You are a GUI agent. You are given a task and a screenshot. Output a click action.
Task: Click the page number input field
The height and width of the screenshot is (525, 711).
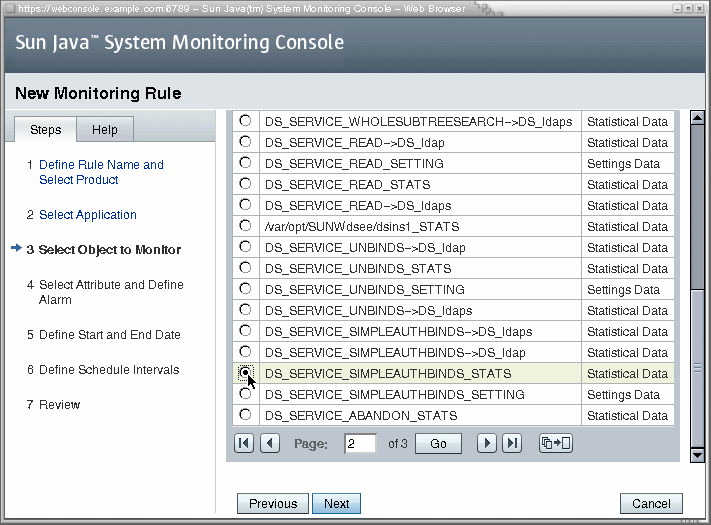pyautogui.click(x=360, y=443)
